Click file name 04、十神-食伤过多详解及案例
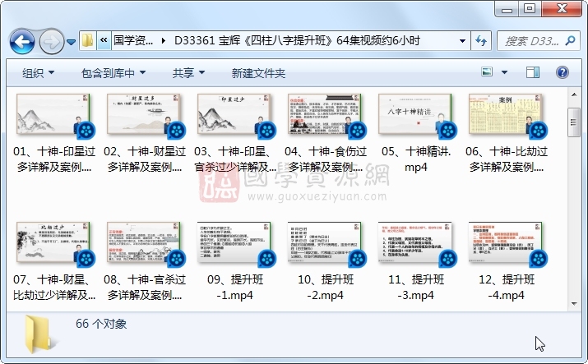Screen dimensions: 588x364 pos(326,159)
